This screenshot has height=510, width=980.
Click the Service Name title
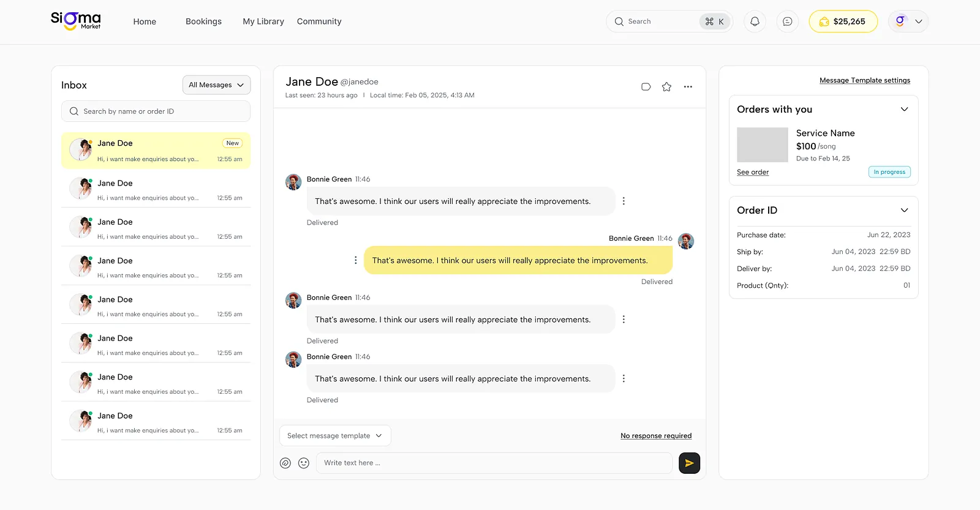tap(825, 133)
